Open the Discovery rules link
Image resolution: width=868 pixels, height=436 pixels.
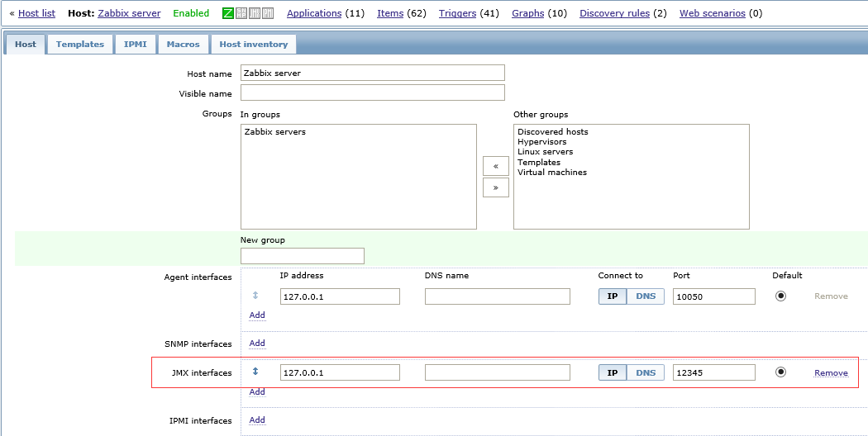click(x=614, y=13)
